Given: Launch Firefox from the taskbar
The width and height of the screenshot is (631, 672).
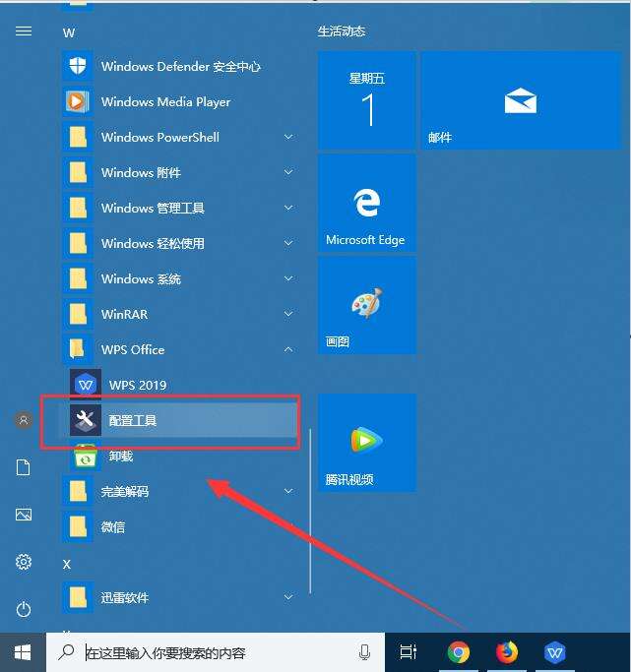Looking at the screenshot, I should click(507, 652).
